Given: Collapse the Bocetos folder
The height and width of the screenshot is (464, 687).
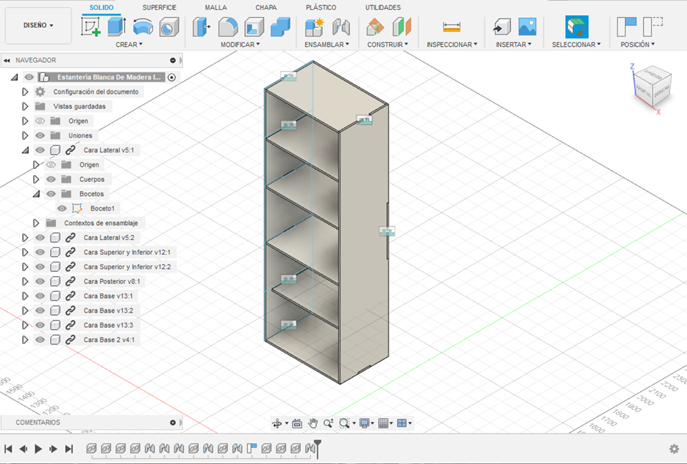Looking at the screenshot, I should [x=36, y=194].
